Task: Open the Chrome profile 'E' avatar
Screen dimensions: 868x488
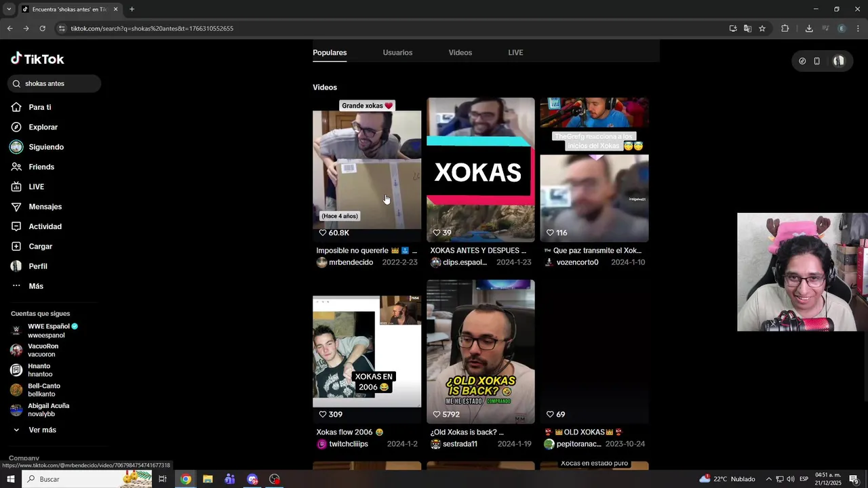Action: [x=842, y=28]
